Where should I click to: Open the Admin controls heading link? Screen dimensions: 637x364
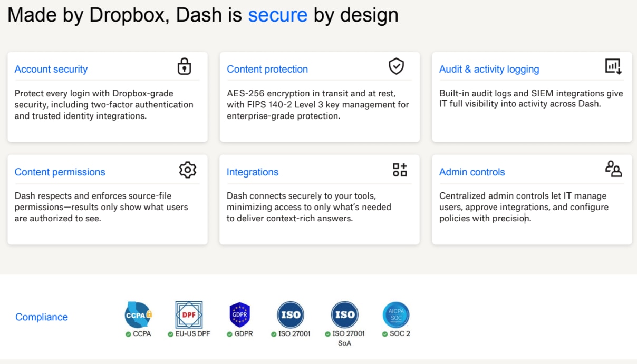pyautogui.click(x=472, y=172)
